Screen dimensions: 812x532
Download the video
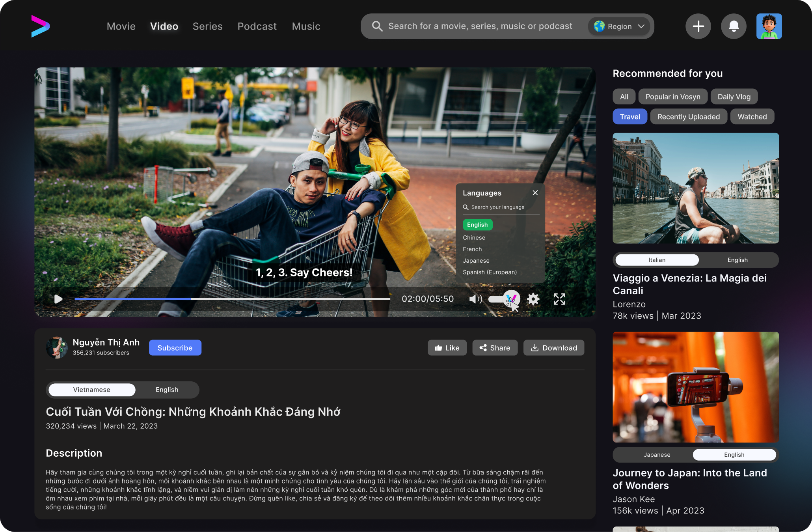(x=554, y=348)
